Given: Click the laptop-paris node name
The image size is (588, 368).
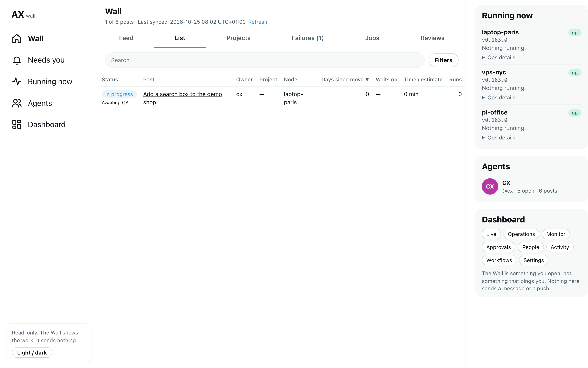Looking at the screenshot, I should click(500, 32).
